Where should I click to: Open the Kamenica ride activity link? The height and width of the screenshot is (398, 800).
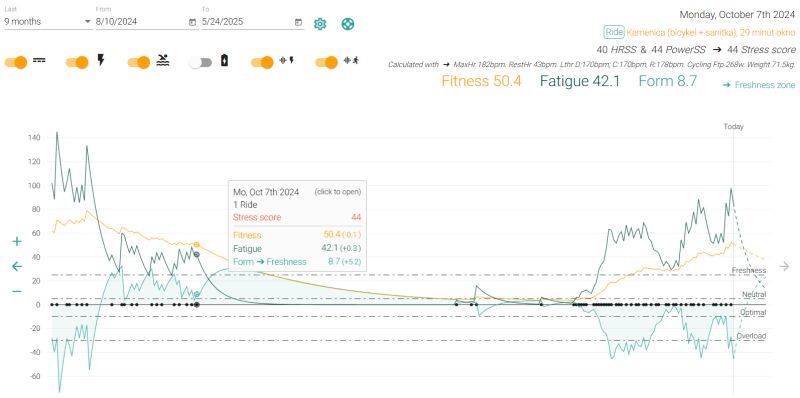tap(711, 32)
